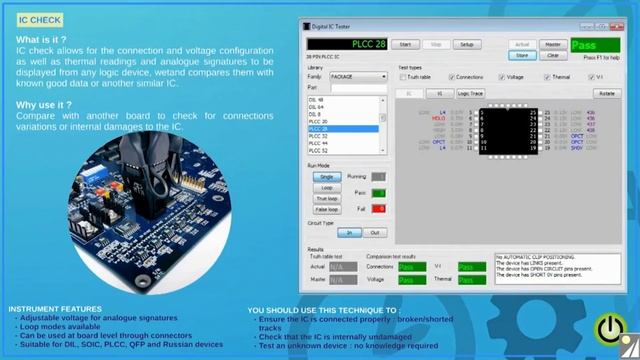
Task: Open the Setup dialog
Action: pos(467,44)
